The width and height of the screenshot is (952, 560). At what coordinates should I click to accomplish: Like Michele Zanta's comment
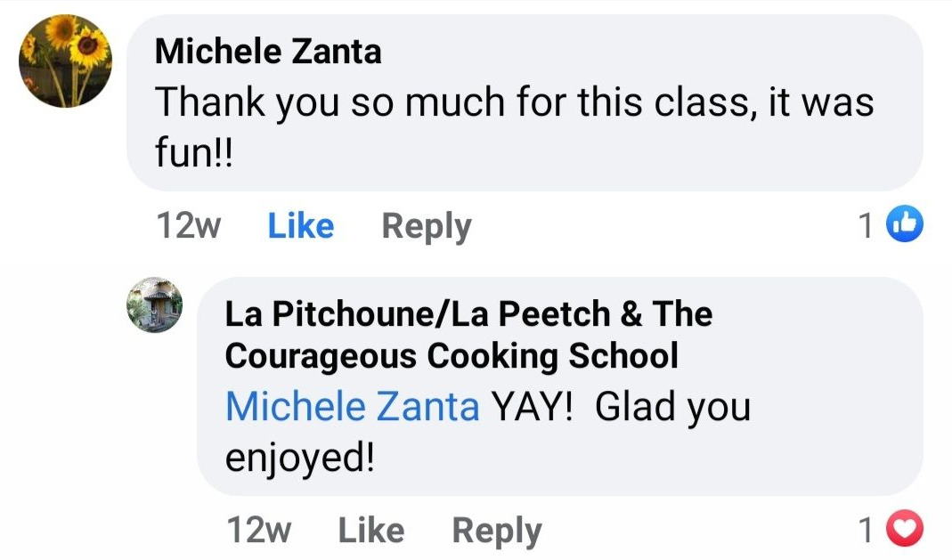pos(301,226)
